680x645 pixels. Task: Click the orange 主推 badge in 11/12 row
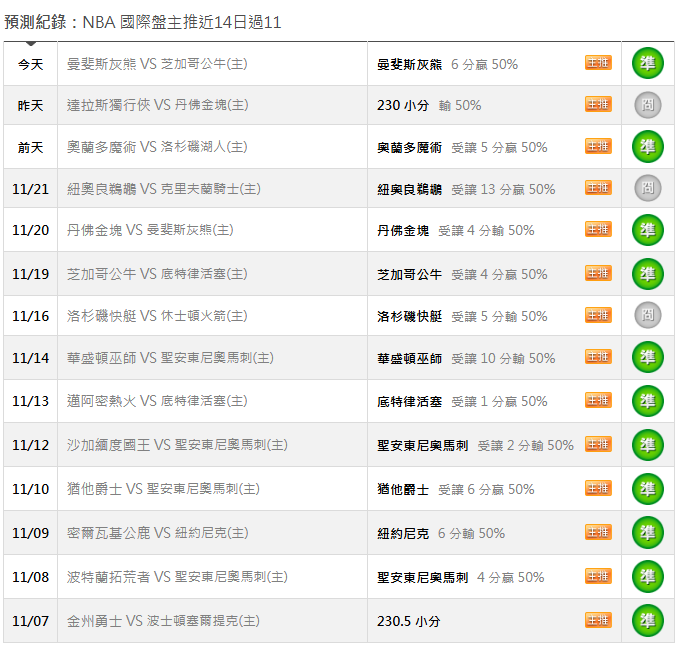pyautogui.click(x=598, y=444)
